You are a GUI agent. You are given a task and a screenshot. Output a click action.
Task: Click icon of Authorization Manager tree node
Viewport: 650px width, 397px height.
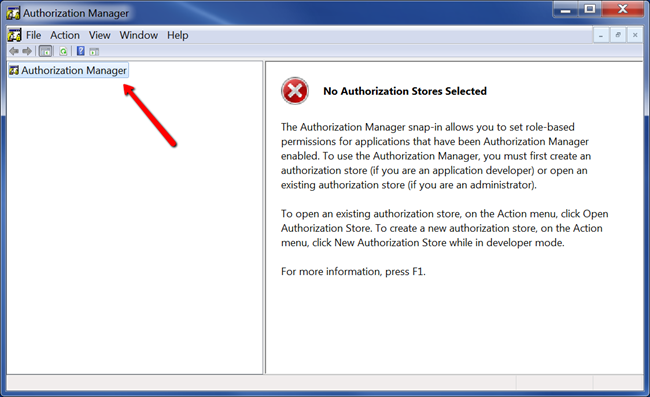[x=14, y=70]
